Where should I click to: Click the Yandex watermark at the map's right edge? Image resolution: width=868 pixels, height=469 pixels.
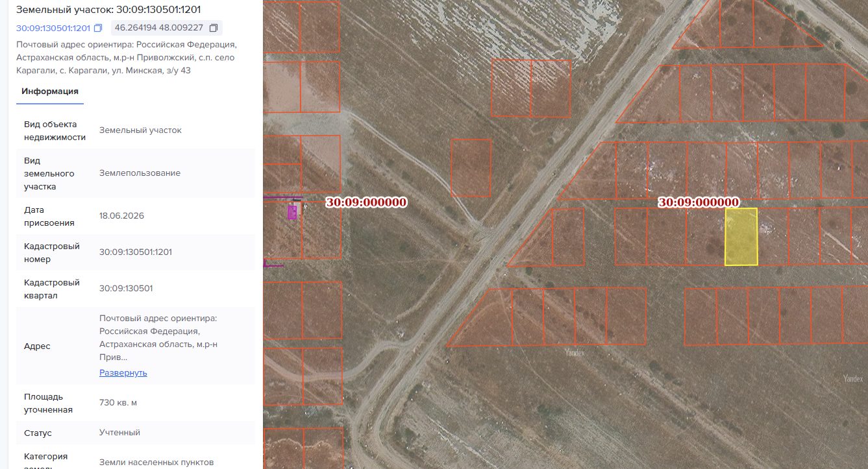[852, 378]
